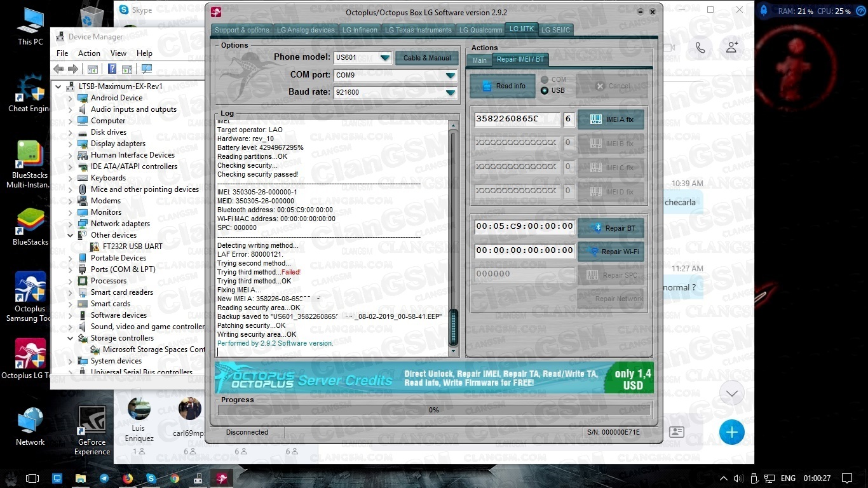Open View menu in Device Manager
The image size is (868, 488).
[118, 53]
